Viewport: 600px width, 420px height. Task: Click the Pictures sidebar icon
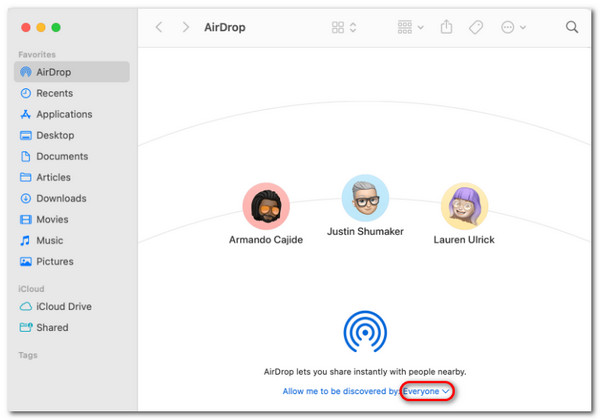tap(26, 261)
